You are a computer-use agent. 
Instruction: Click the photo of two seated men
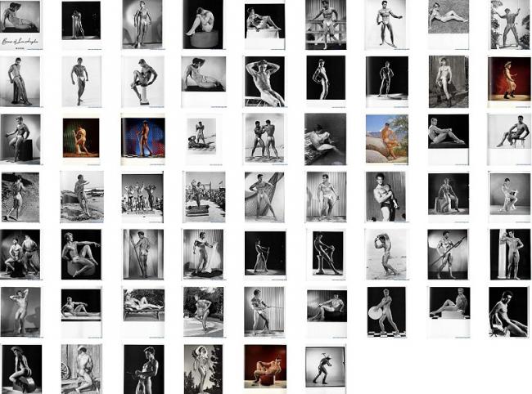point(20,253)
